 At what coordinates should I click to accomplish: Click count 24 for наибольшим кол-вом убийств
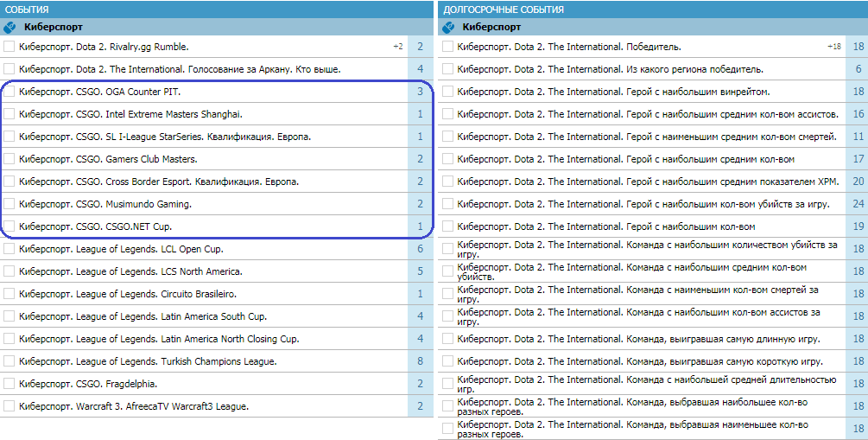[858, 204]
